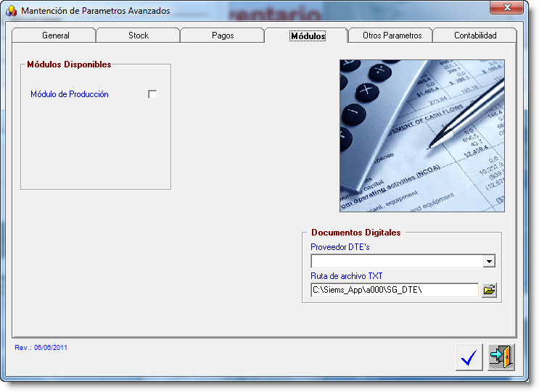Switch to the General tab
Screen dimensions: 539x392
point(55,36)
